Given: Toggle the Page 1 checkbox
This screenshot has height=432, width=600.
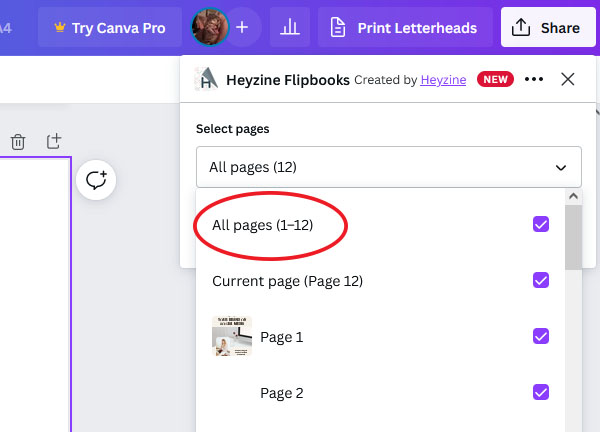Looking at the screenshot, I should [541, 337].
